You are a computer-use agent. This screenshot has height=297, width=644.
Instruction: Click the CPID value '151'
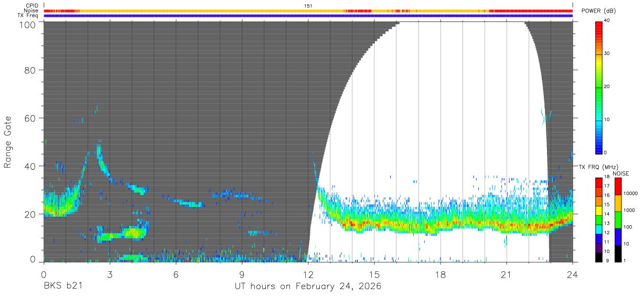click(x=308, y=6)
